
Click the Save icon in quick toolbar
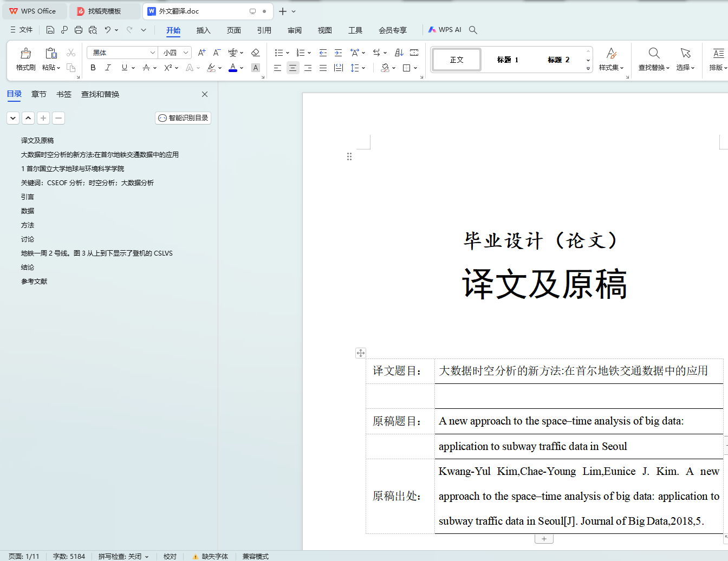pos(50,30)
